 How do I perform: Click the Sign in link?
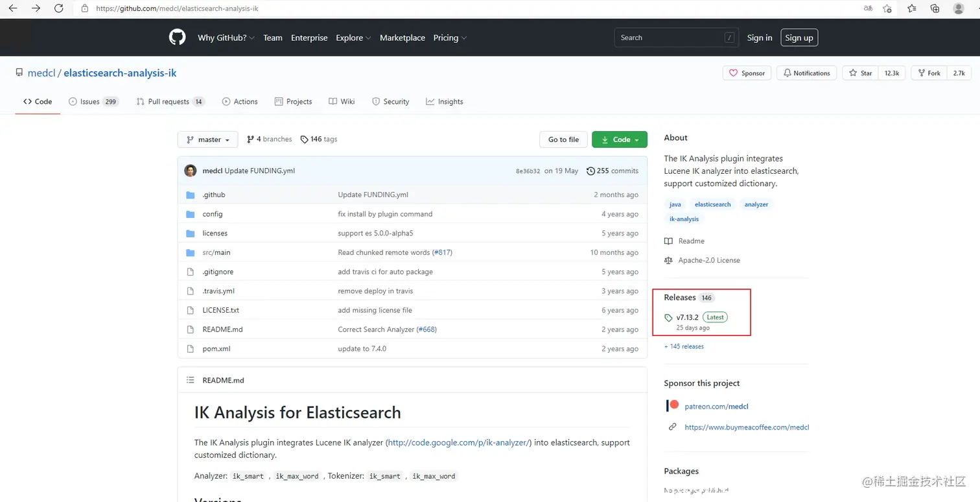point(760,38)
